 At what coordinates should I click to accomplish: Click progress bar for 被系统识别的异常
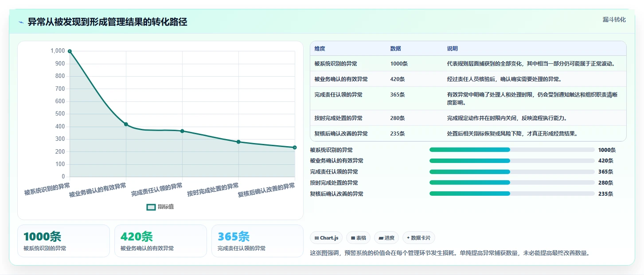coord(512,150)
